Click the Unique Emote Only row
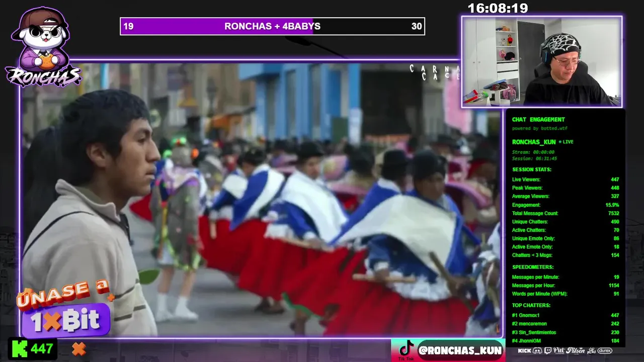The height and width of the screenshot is (362, 644). point(566,238)
